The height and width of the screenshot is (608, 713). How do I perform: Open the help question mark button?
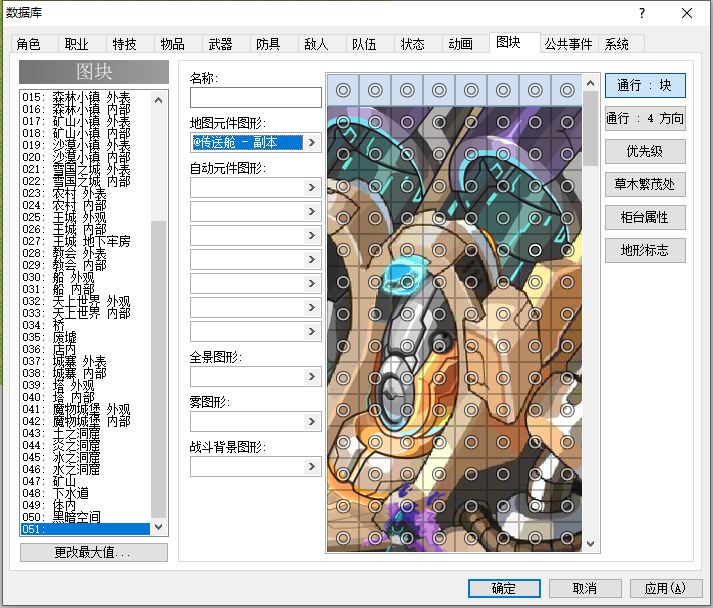[x=642, y=13]
